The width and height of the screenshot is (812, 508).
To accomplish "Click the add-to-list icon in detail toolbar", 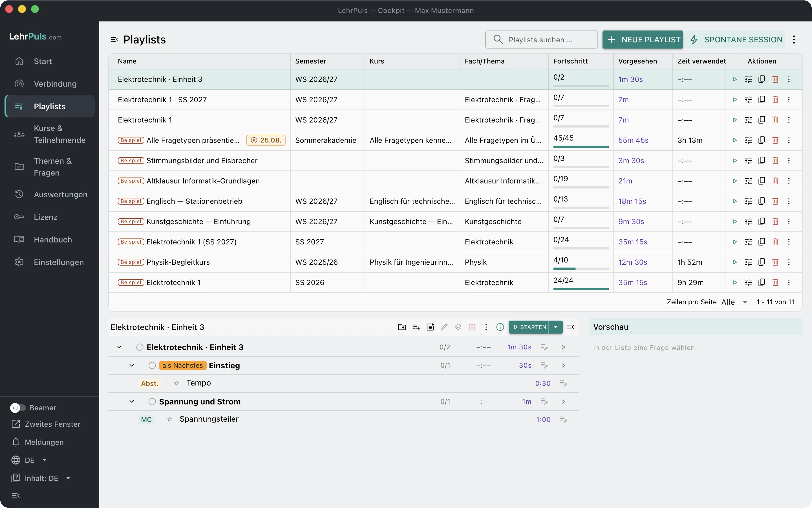I will tap(416, 327).
